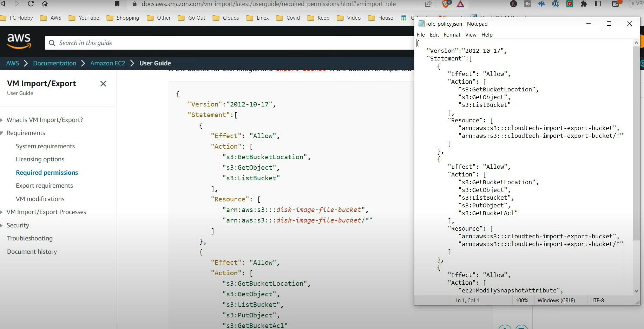Collapse the Requirements section

tap(2, 133)
